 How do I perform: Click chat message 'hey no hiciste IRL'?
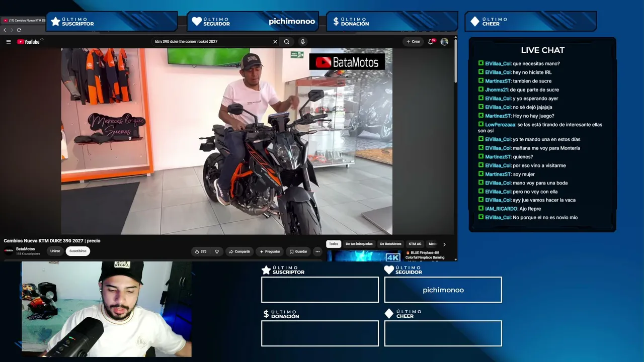pos(532,72)
